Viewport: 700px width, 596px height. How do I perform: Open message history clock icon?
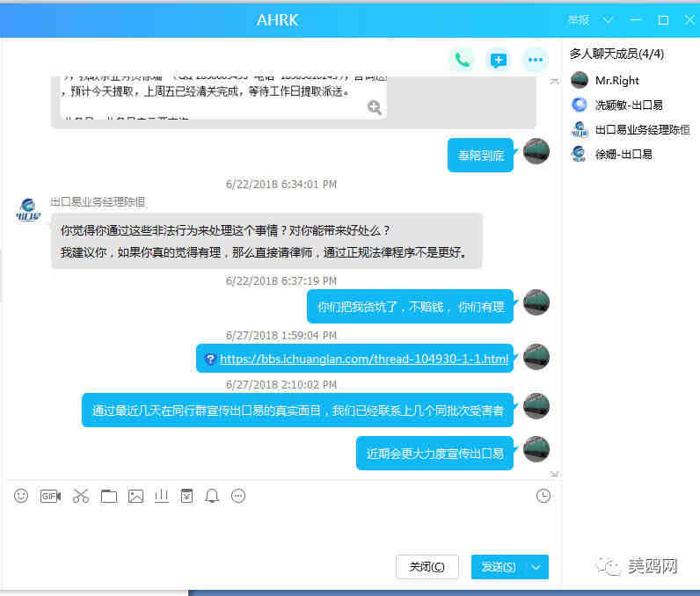543,496
